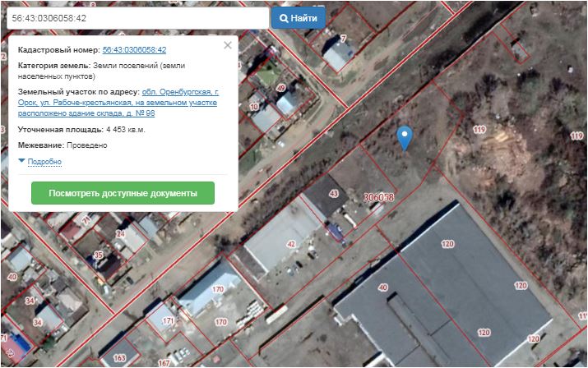
Task: Click the blue location pin on map
Action: [404, 137]
